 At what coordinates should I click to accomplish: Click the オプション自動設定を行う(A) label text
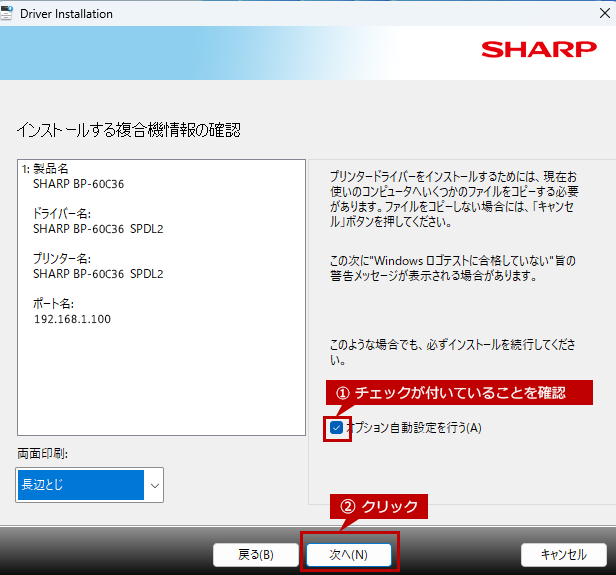(414, 428)
